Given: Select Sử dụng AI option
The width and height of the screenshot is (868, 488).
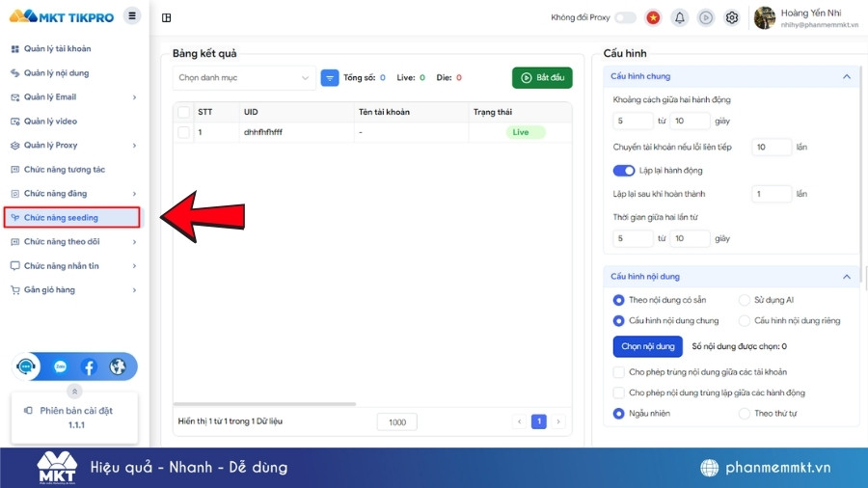Looking at the screenshot, I should pyautogui.click(x=745, y=300).
